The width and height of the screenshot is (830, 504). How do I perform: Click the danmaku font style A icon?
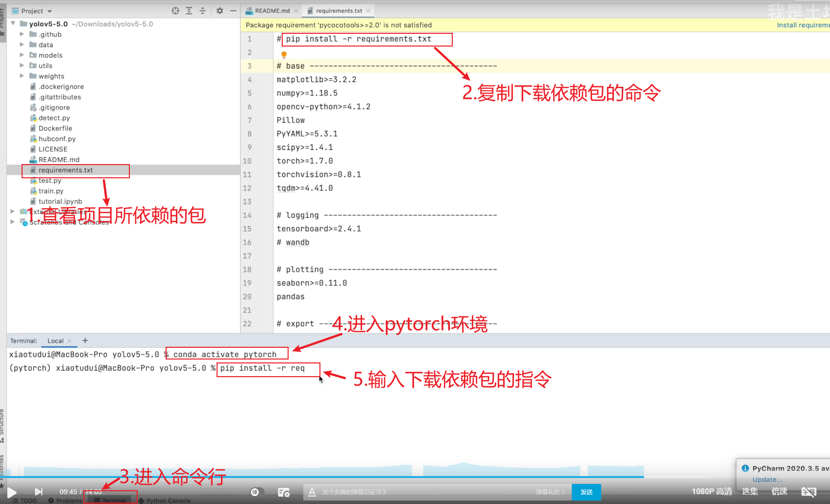click(x=312, y=492)
